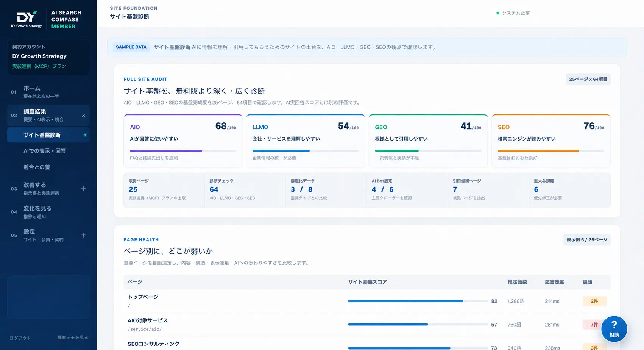Click the 重大な課題 6 stat
This screenshot has width=644, height=350.
point(569,190)
